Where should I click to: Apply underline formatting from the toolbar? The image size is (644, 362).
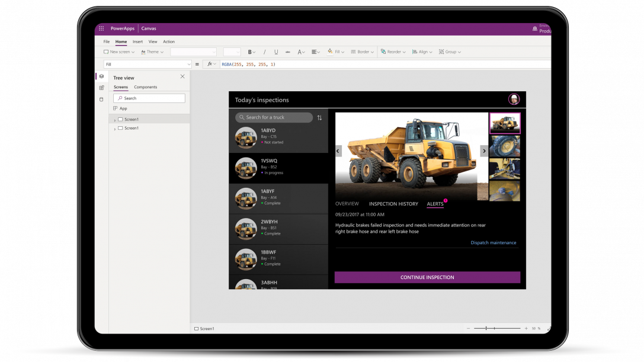(275, 52)
